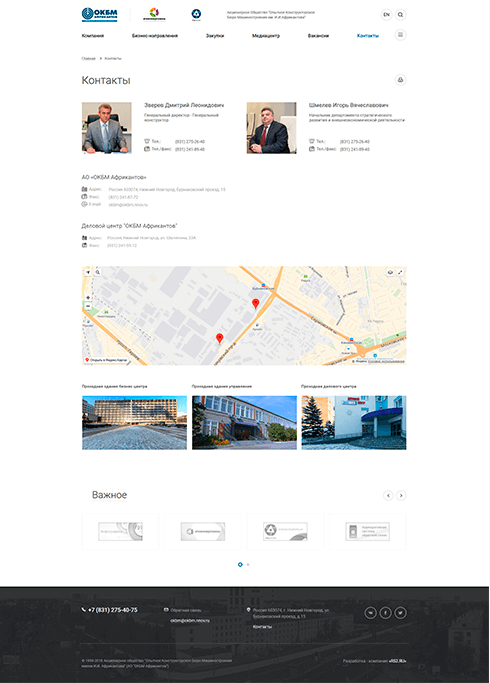Print the page using the printer icon
Screen dimensions: 490x683
[x=400, y=80]
